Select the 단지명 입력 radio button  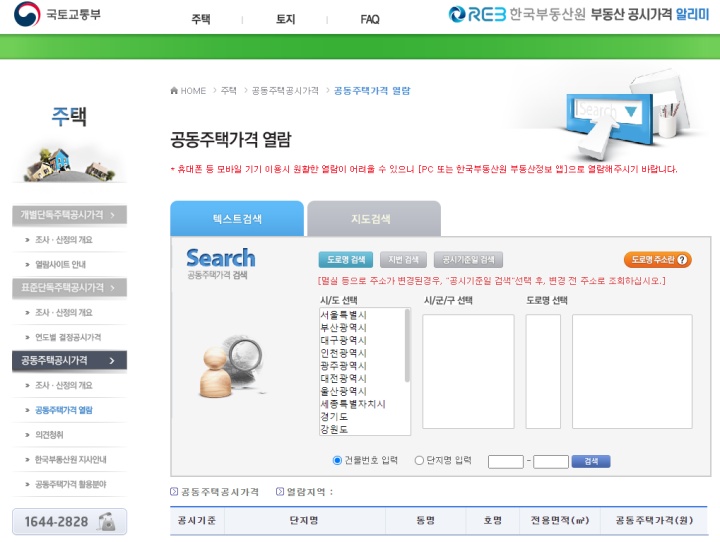pyautogui.click(x=419, y=460)
